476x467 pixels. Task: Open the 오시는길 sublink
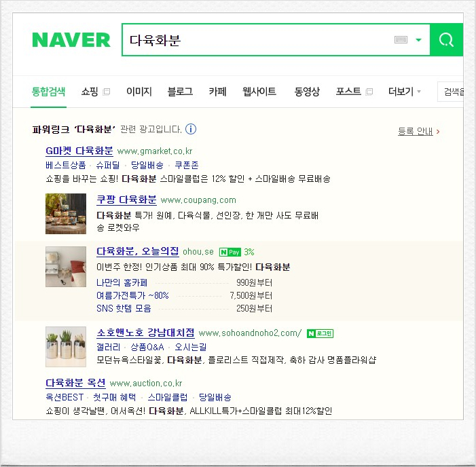tap(191, 347)
